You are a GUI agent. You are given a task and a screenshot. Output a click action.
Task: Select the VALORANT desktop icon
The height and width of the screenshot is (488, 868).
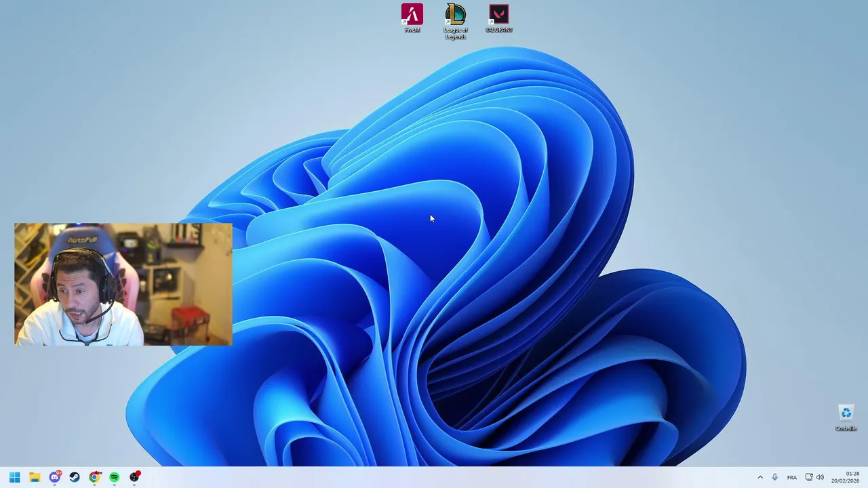[499, 18]
